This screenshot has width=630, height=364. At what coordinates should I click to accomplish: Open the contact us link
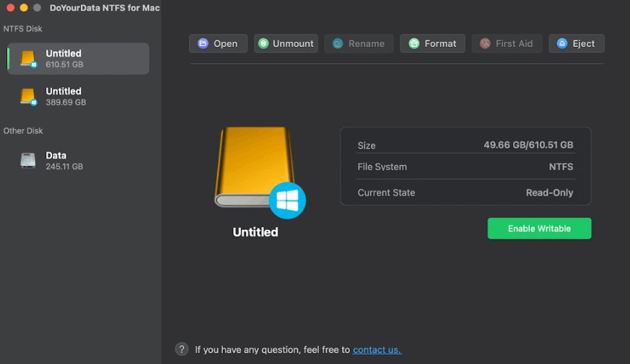[x=377, y=350]
